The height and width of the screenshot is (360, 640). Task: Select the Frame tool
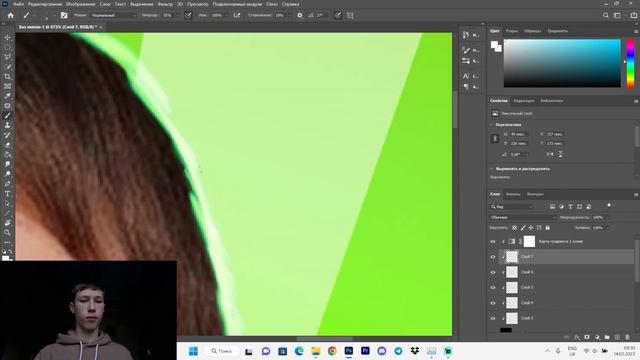(7, 87)
